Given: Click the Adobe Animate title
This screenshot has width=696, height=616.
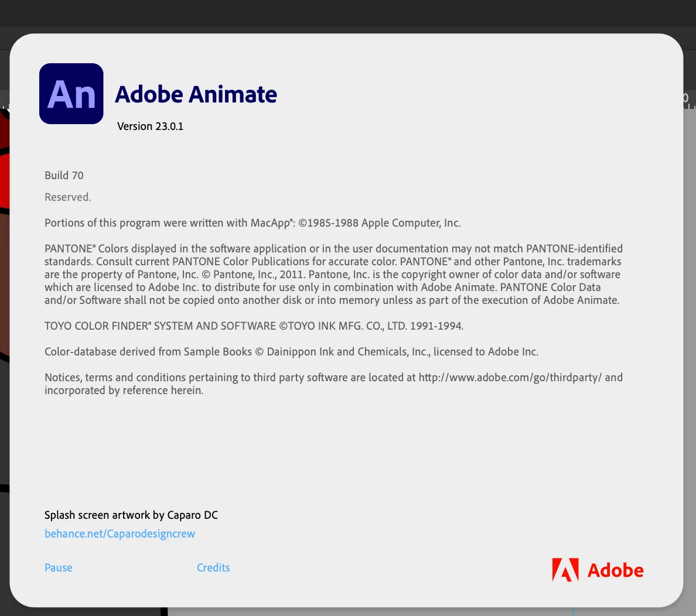Looking at the screenshot, I should pos(196,94).
